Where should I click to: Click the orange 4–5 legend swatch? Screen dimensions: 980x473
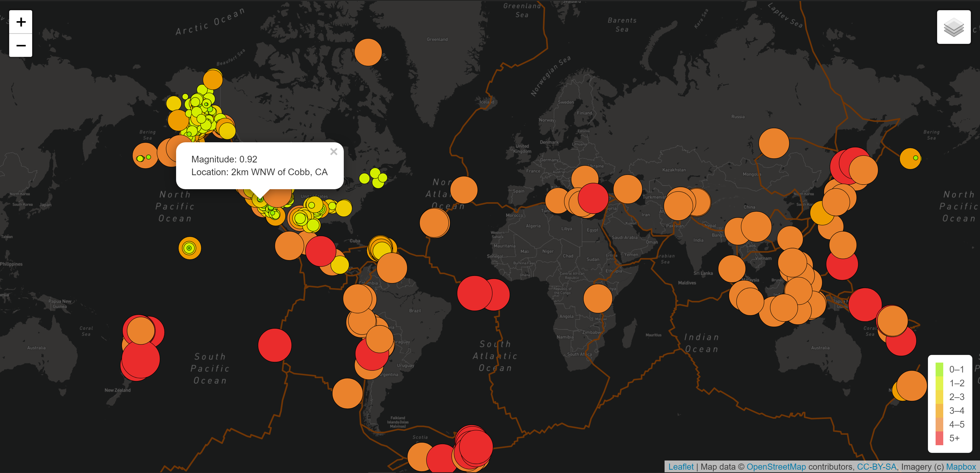point(939,424)
